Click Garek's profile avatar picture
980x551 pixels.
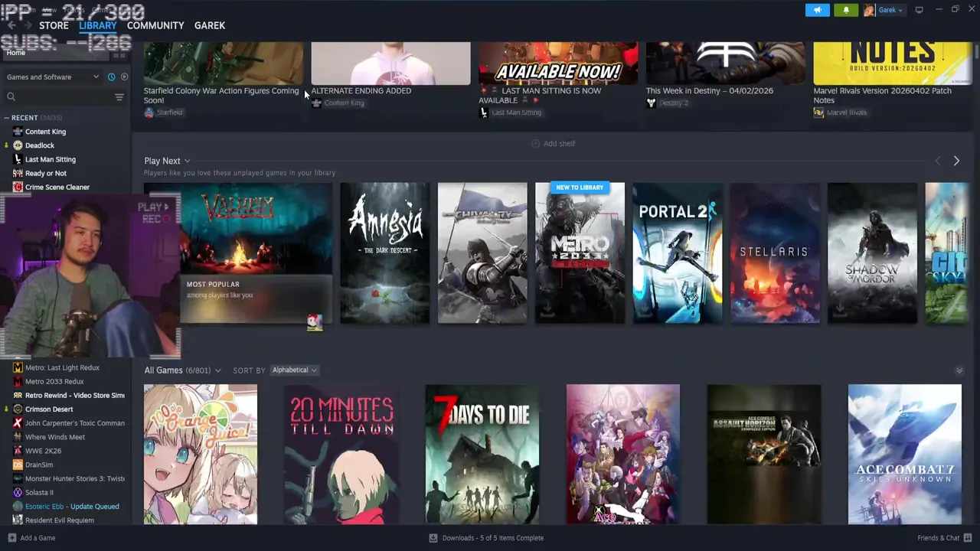pos(869,10)
